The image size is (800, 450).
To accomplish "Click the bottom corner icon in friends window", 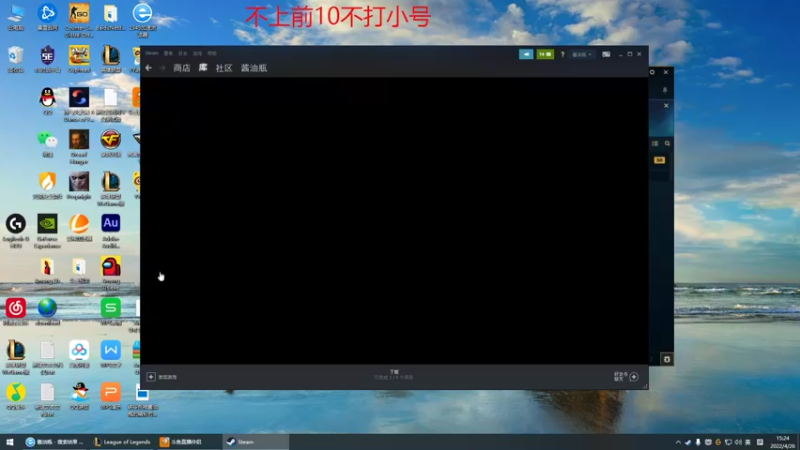I will pos(667,359).
